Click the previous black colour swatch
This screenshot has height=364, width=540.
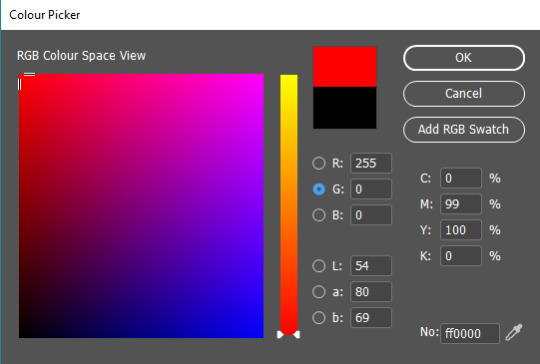[x=345, y=108]
